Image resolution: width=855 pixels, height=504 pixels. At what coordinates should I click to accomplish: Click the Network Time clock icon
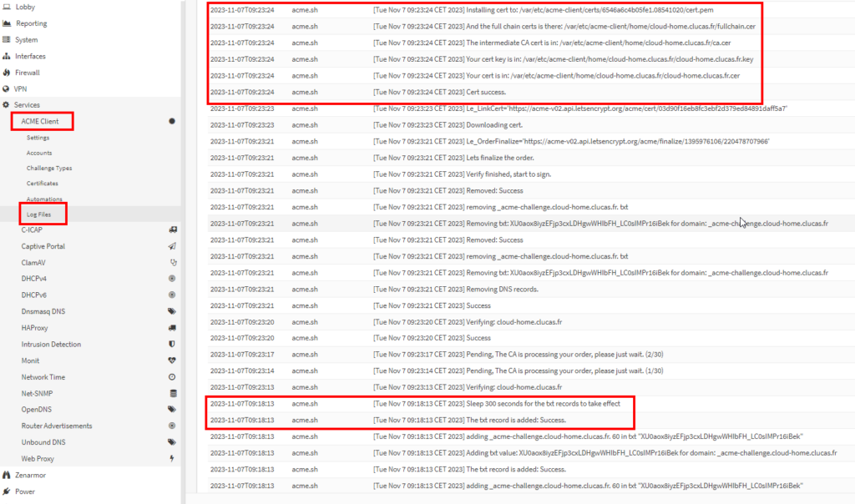172,377
